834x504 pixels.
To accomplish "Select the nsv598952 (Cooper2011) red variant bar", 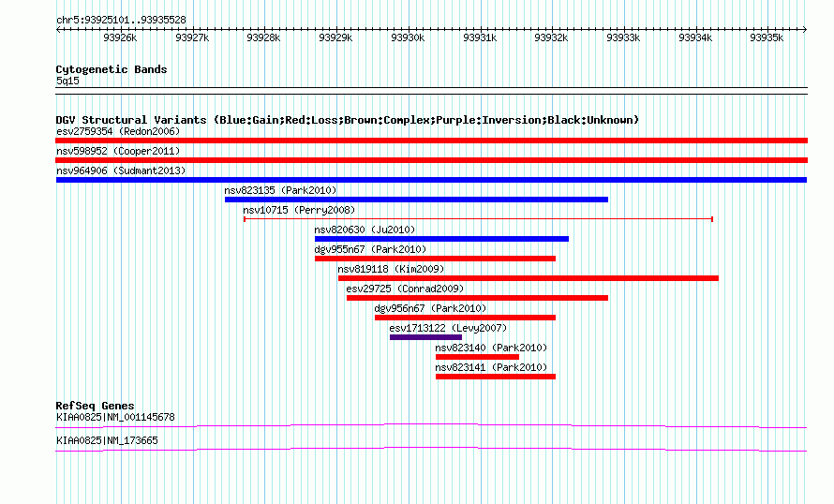I will pos(431,160).
